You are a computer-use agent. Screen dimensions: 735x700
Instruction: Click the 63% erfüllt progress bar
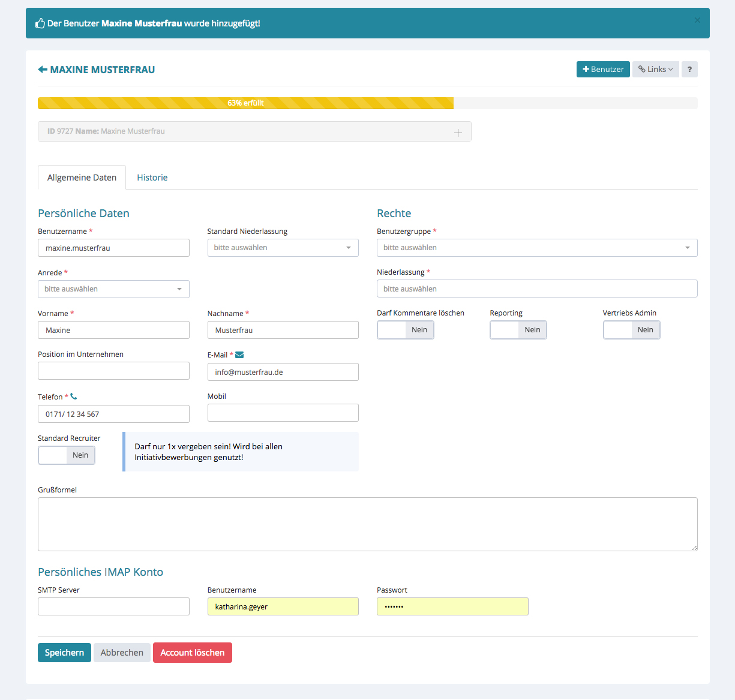coord(245,103)
